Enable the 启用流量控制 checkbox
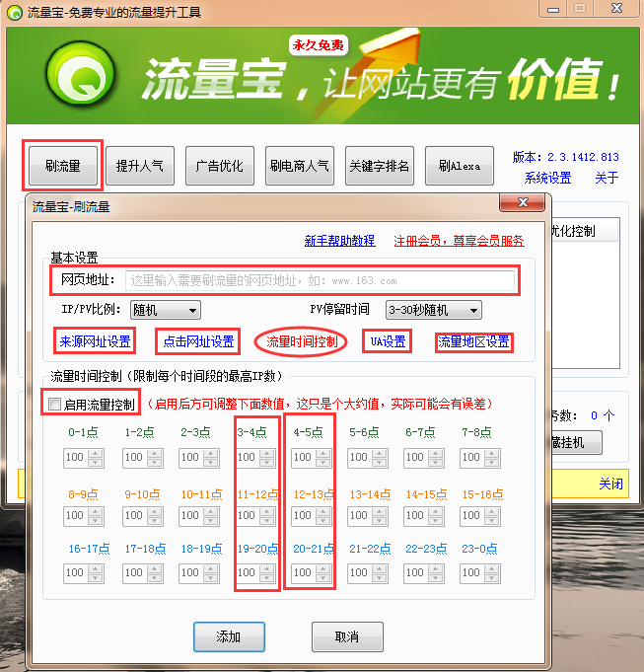This screenshot has width=644, height=672. coord(54,404)
